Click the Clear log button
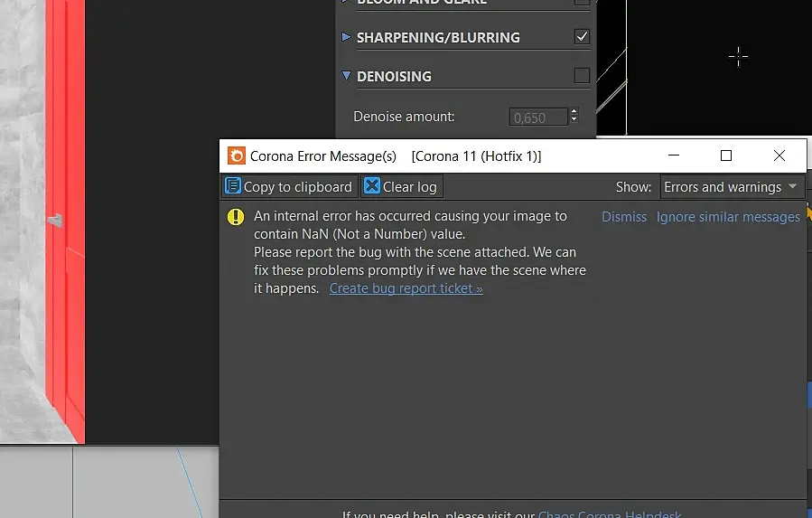812x518 pixels. (x=401, y=186)
